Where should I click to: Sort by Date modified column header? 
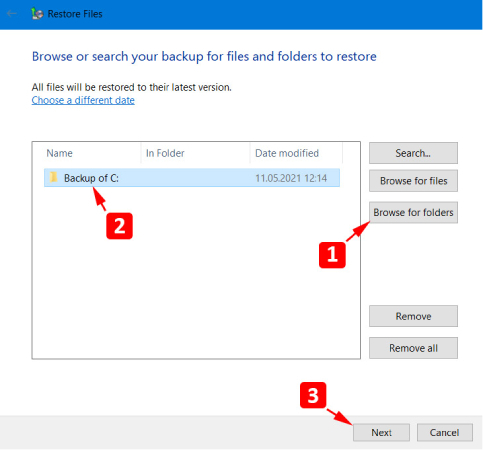pyautogui.click(x=287, y=153)
